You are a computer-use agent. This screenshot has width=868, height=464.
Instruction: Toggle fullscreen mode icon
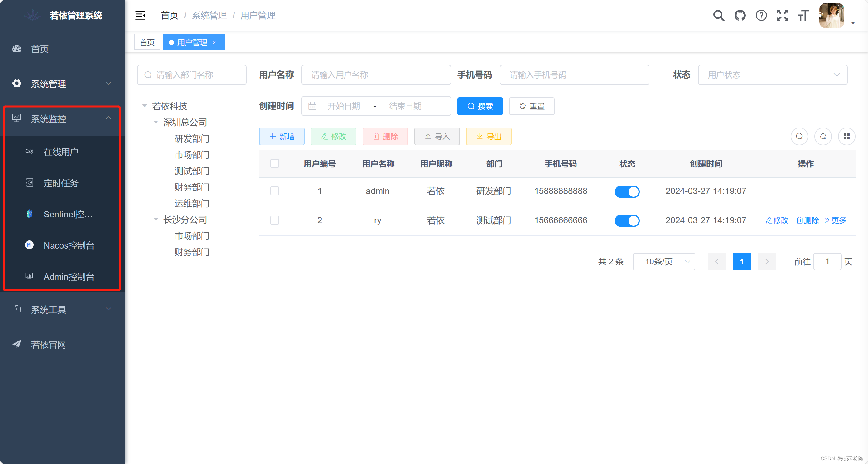782,16
